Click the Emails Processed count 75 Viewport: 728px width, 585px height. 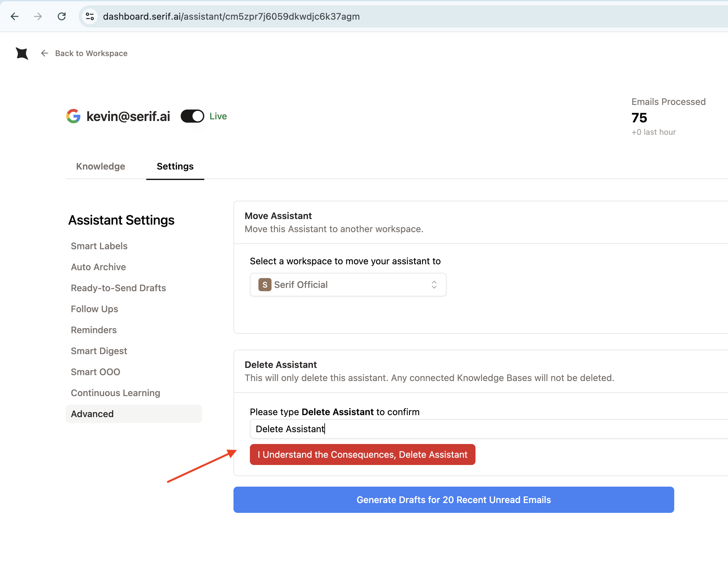pyautogui.click(x=639, y=117)
